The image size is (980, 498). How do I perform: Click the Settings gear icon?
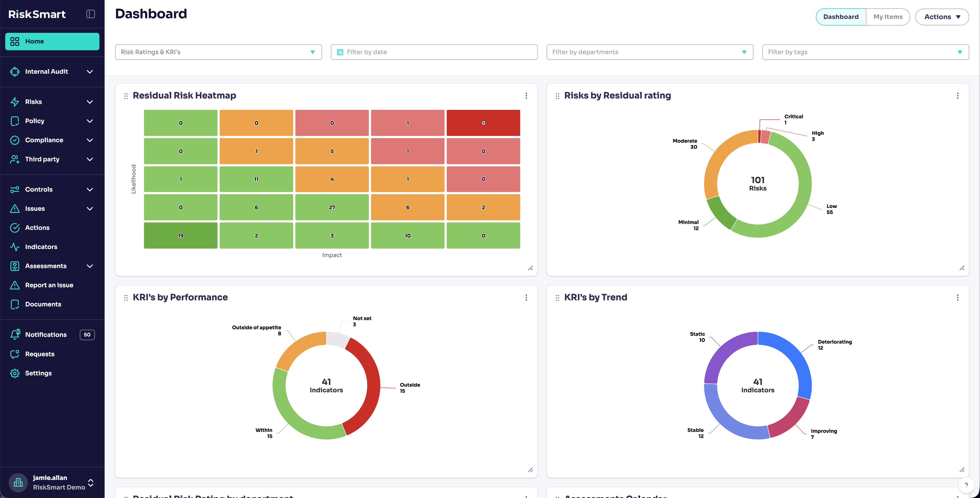coord(15,373)
